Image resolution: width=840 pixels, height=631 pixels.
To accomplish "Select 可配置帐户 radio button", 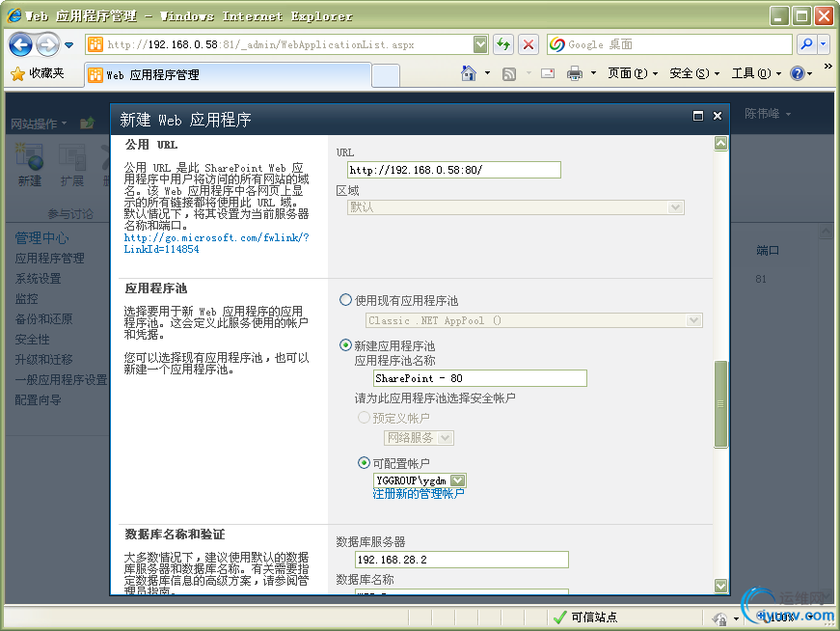I will (364, 463).
